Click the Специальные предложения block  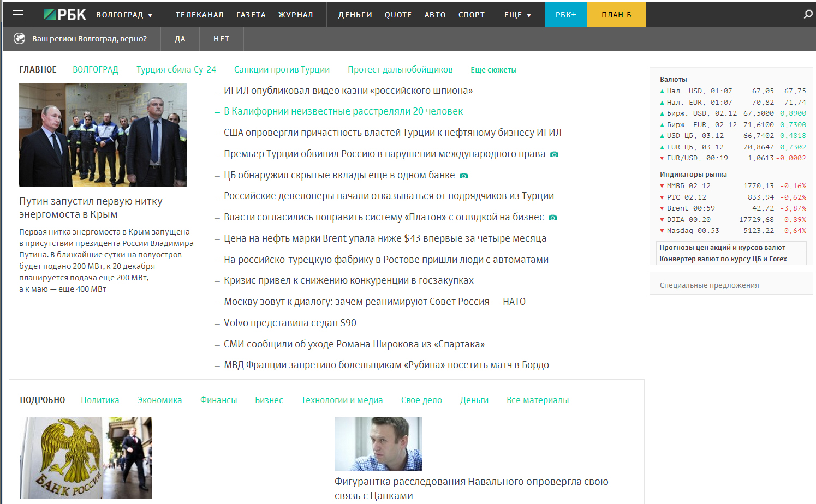(x=731, y=284)
